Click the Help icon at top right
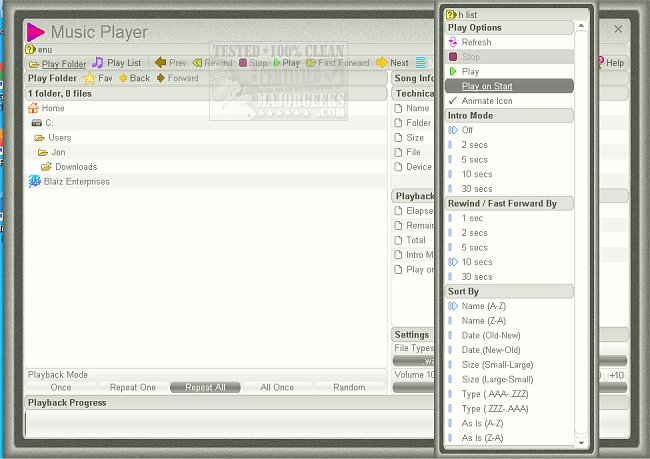Viewport: 650px width, 459px height. pyautogui.click(x=600, y=62)
